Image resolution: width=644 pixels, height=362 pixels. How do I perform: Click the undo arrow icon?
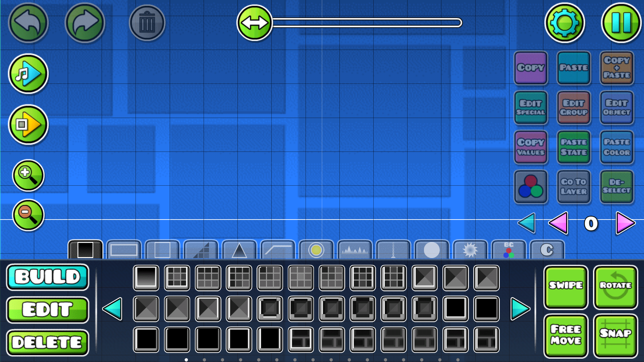point(29,23)
